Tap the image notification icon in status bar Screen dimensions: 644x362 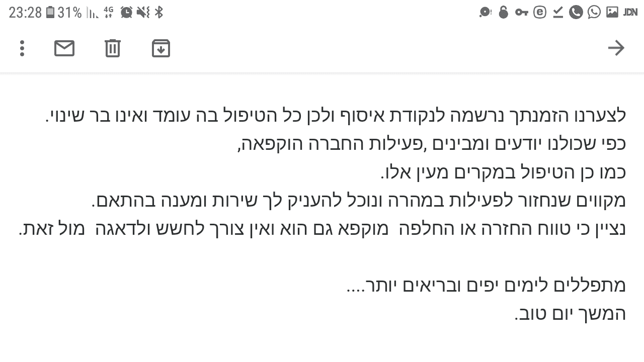click(x=612, y=12)
